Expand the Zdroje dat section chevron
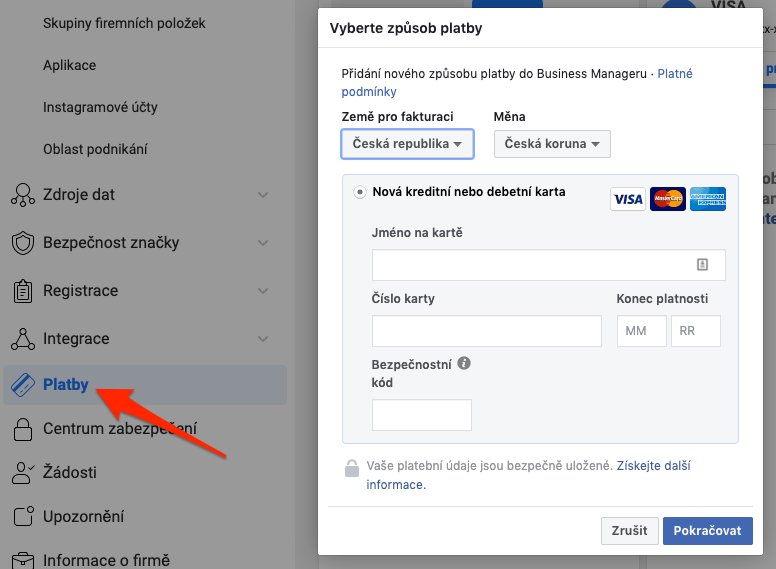 (263, 195)
